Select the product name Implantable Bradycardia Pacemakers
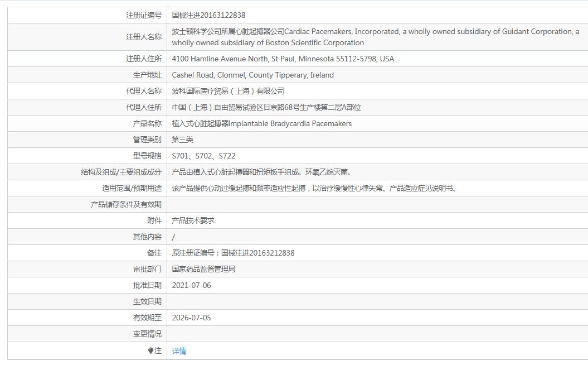This screenshot has height=365, width=588. click(262, 123)
